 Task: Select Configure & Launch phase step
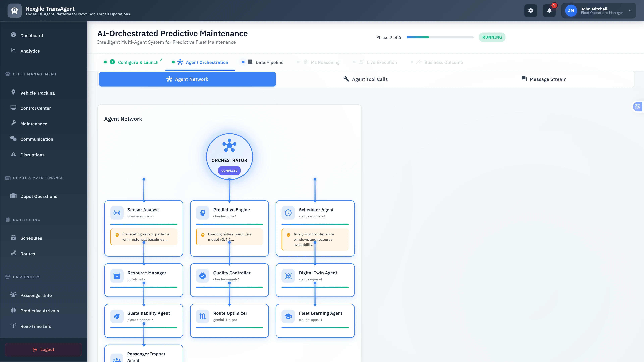click(138, 62)
